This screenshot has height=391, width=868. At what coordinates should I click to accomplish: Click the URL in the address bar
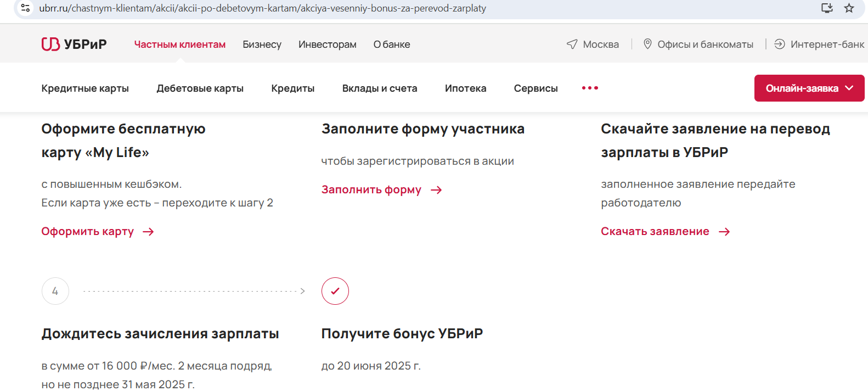click(x=262, y=8)
